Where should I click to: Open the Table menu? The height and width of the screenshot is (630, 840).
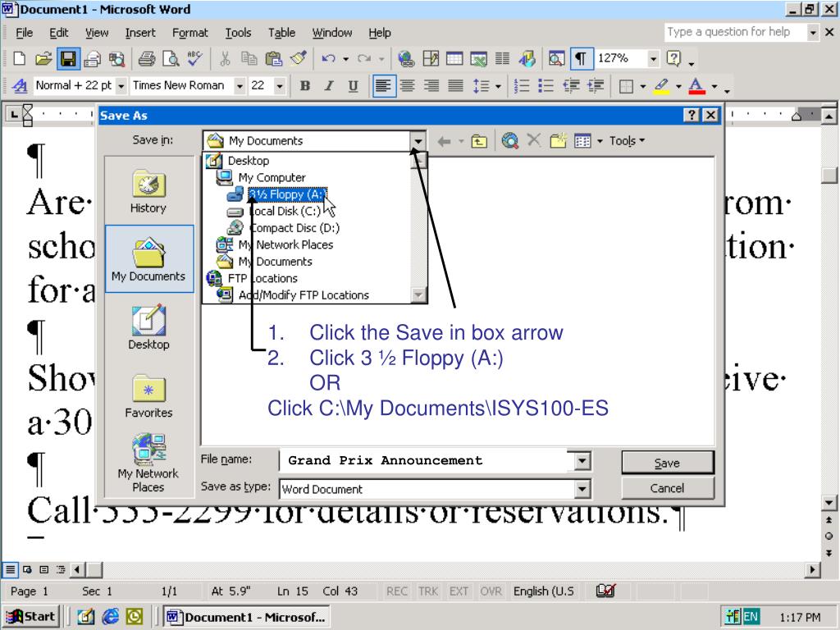click(x=282, y=33)
